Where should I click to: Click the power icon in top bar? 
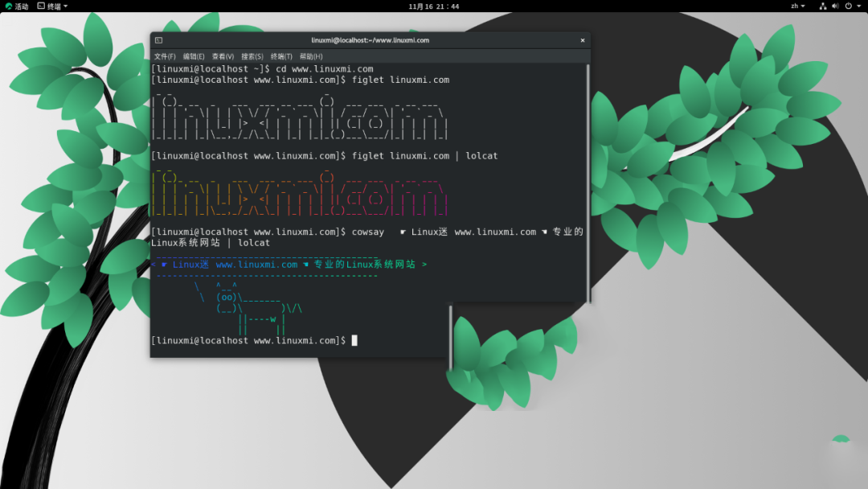848,6
